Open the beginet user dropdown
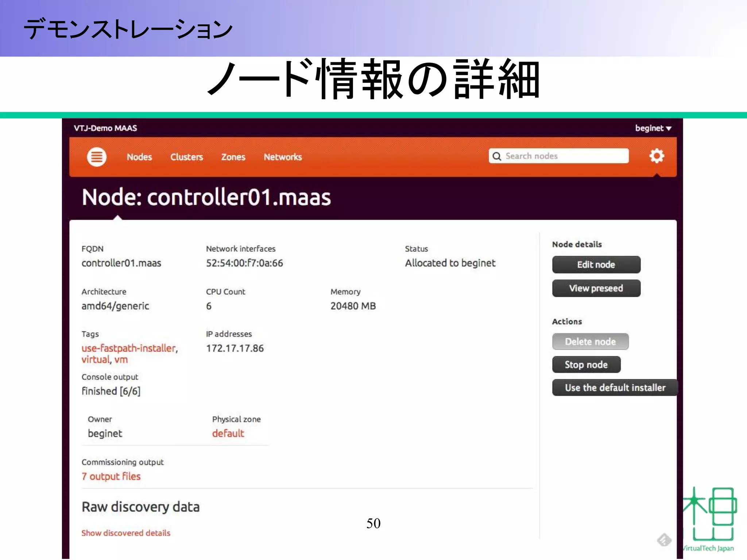 pyautogui.click(x=653, y=128)
